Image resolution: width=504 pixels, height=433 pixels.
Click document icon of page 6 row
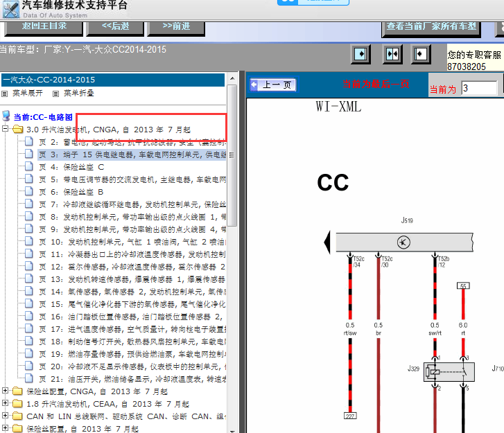tap(29, 191)
